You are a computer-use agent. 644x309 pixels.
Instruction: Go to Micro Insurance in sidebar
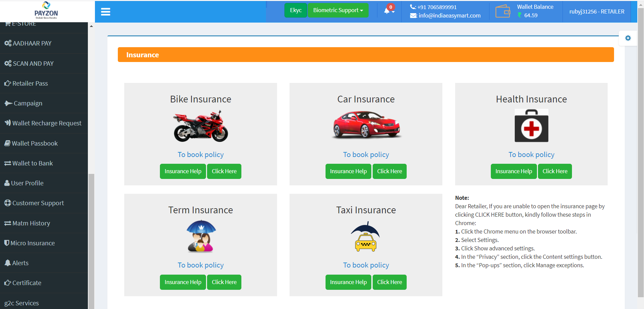pos(32,243)
